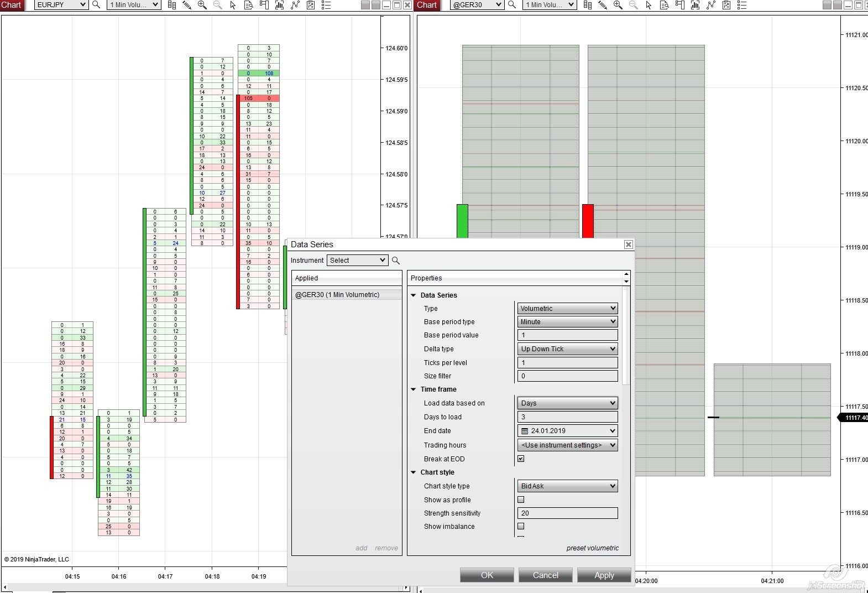This screenshot has height=593, width=868.
Task: Open Indicators on the @GER30 chart
Action: [x=711, y=5]
